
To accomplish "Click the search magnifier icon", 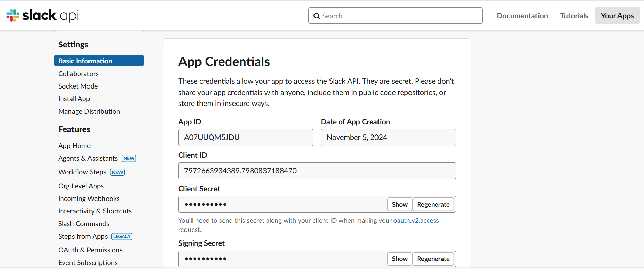I will coord(317,16).
